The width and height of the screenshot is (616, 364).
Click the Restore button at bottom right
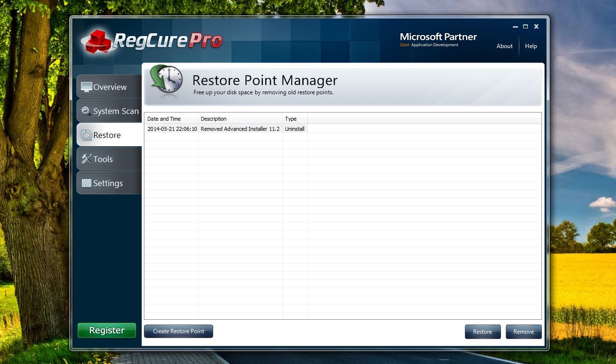(483, 332)
